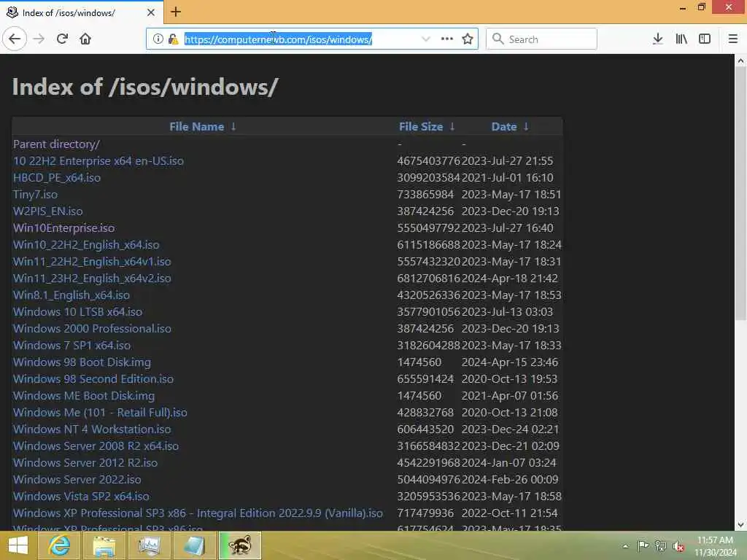The image size is (747, 560).
Task: Sort the list by File Size header
Action: [x=421, y=127]
